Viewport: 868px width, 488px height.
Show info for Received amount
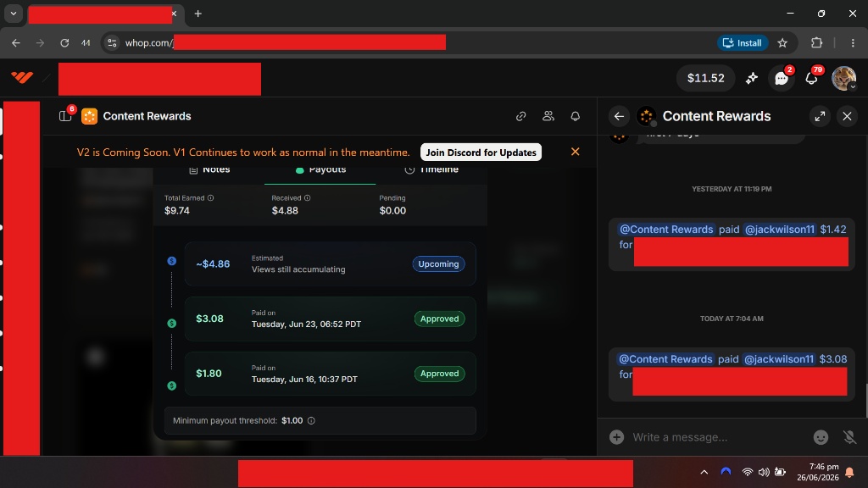(x=307, y=197)
